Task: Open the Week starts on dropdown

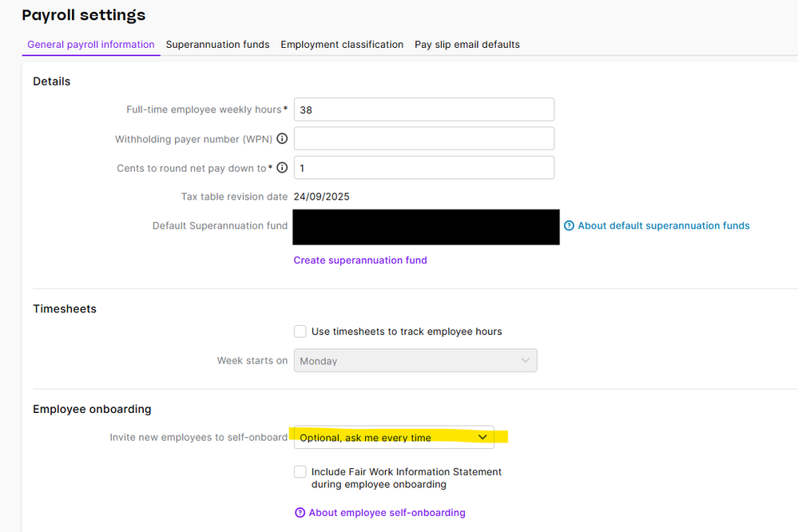Action: [x=415, y=361]
